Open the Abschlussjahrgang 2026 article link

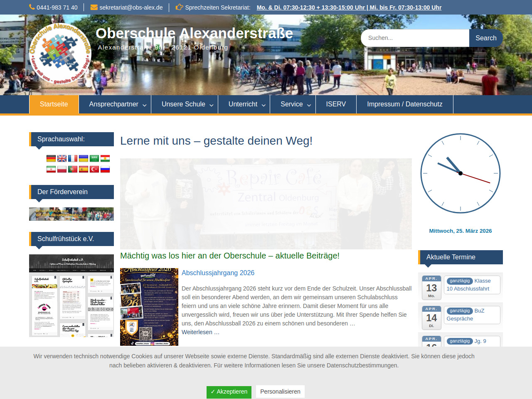point(218,273)
